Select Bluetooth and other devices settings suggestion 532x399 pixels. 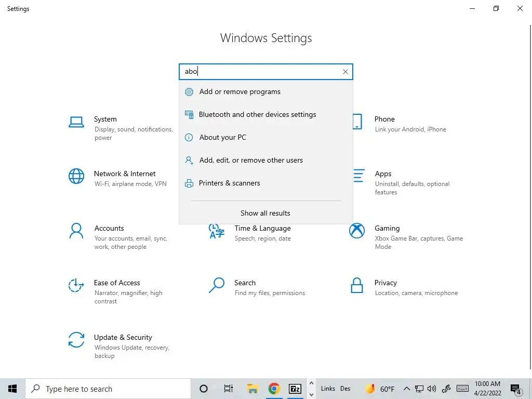click(x=266, y=114)
